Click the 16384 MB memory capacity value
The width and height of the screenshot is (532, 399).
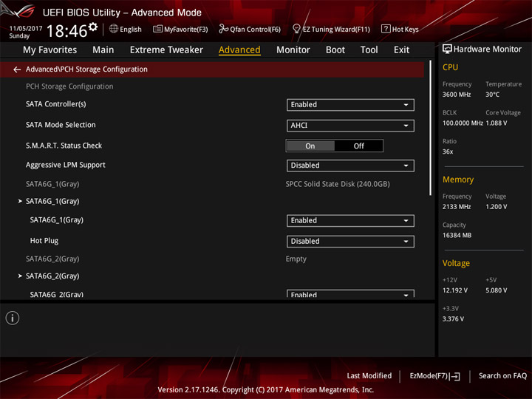[x=457, y=235]
